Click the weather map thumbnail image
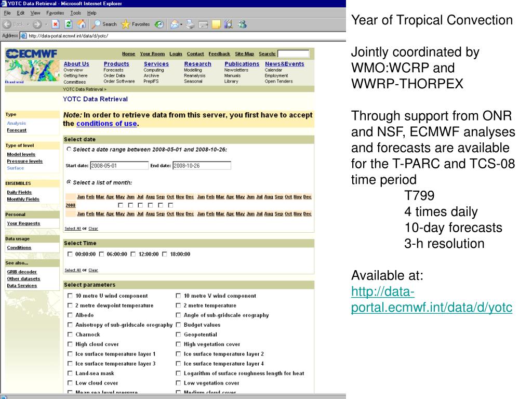532x399 pixels. (x=32, y=71)
